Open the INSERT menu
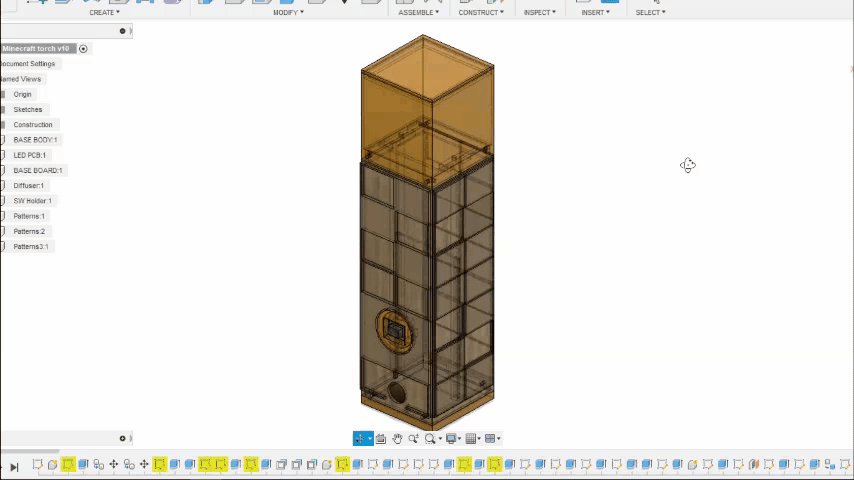 tap(595, 13)
